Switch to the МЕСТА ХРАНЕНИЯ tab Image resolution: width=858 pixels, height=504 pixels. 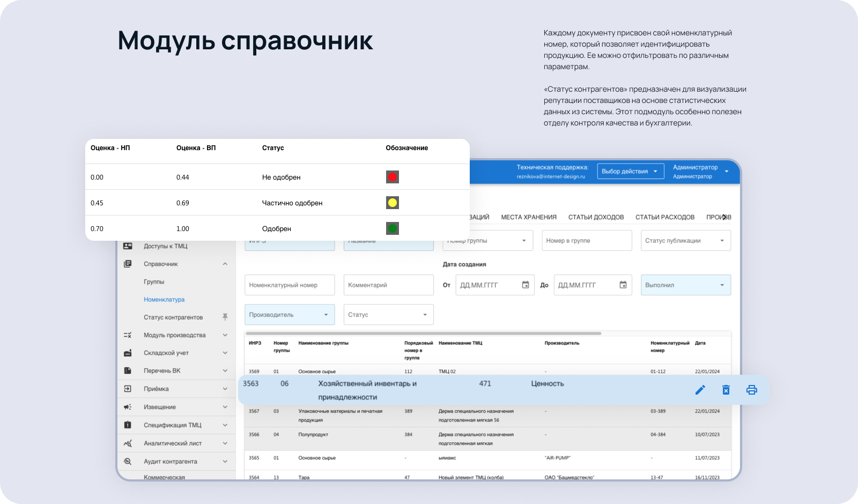(528, 217)
